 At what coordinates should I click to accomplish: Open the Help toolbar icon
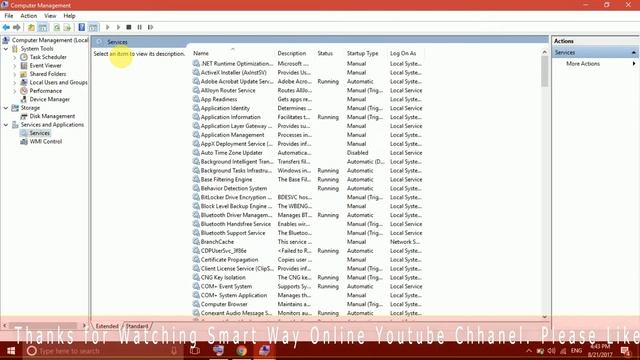pos(82,27)
